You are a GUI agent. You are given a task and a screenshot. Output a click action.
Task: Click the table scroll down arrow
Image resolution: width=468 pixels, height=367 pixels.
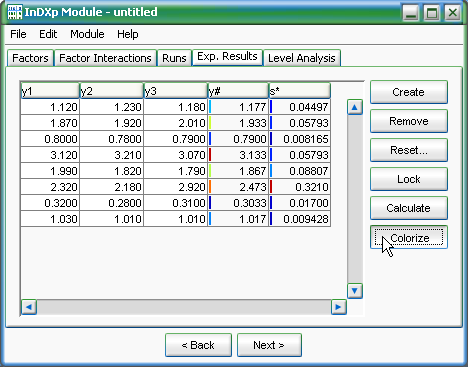click(355, 291)
